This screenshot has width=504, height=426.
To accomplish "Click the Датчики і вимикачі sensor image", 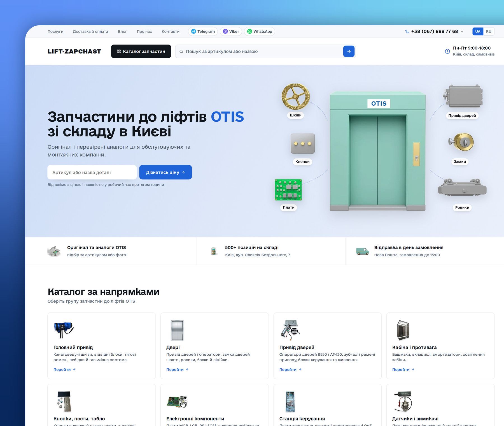I will (403, 402).
